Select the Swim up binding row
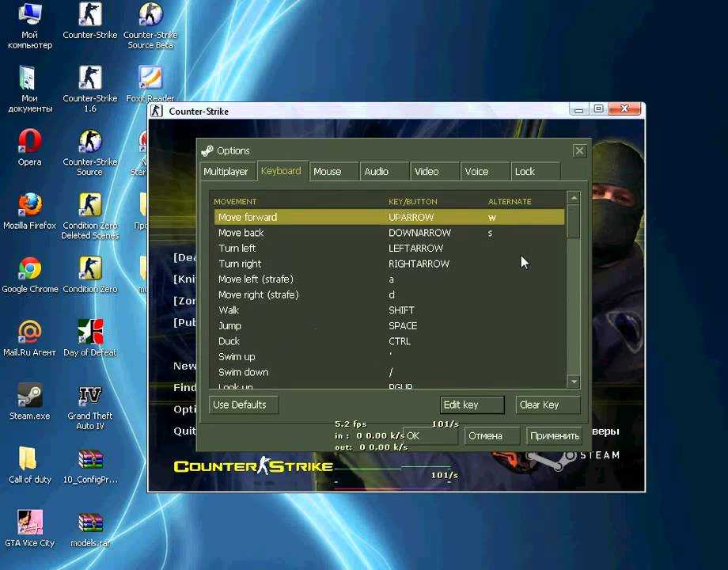This screenshot has height=570, width=728. click(x=389, y=356)
